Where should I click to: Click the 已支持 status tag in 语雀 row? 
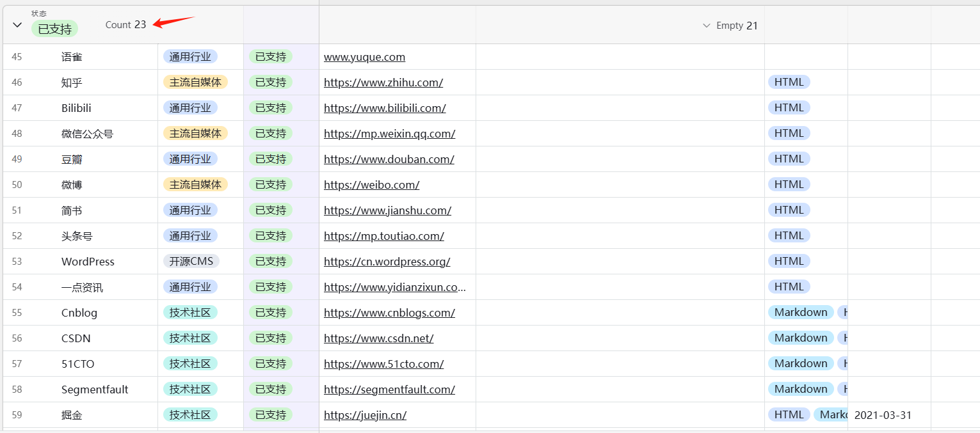[271, 56]
